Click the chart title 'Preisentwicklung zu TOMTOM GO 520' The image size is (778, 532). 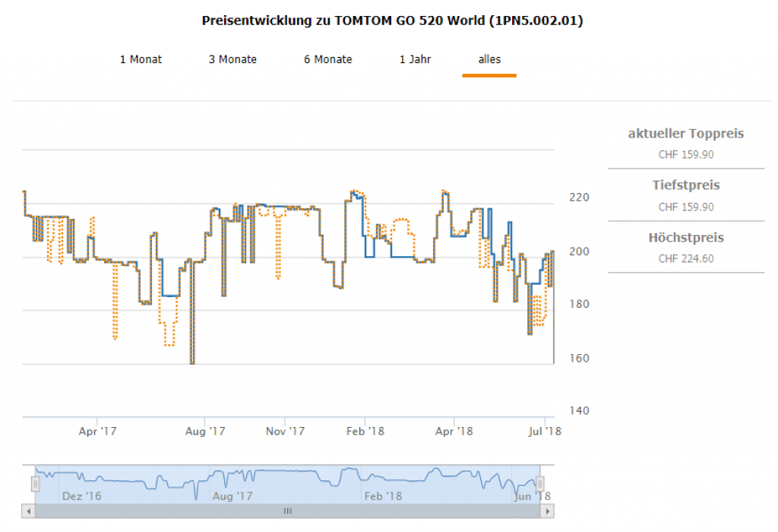pyautogui.click(x=392, y=21)
